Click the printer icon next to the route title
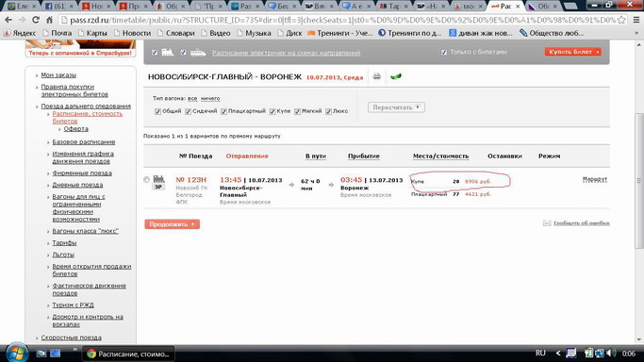 click(376, 76)
